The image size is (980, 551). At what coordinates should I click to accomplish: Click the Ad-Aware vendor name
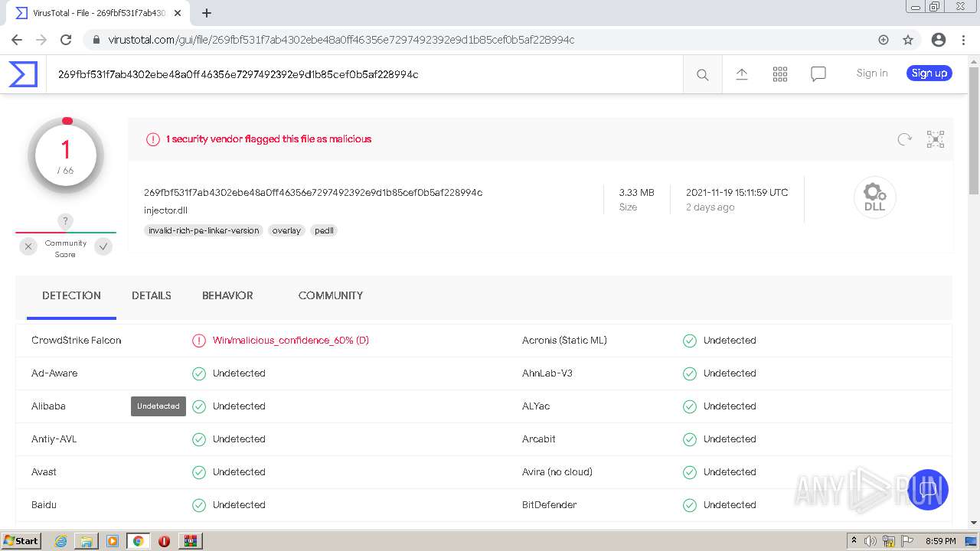[x=54, y=373]
